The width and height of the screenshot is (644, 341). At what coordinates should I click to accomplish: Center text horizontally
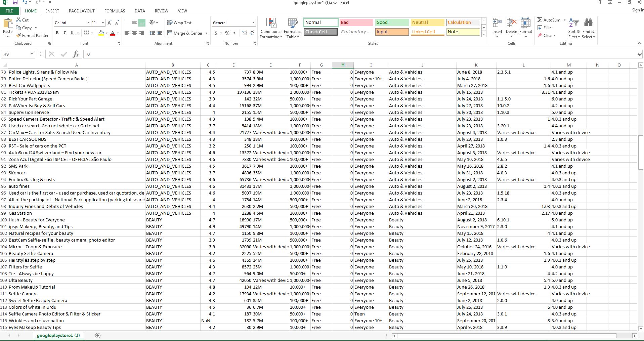coord(134,33)
